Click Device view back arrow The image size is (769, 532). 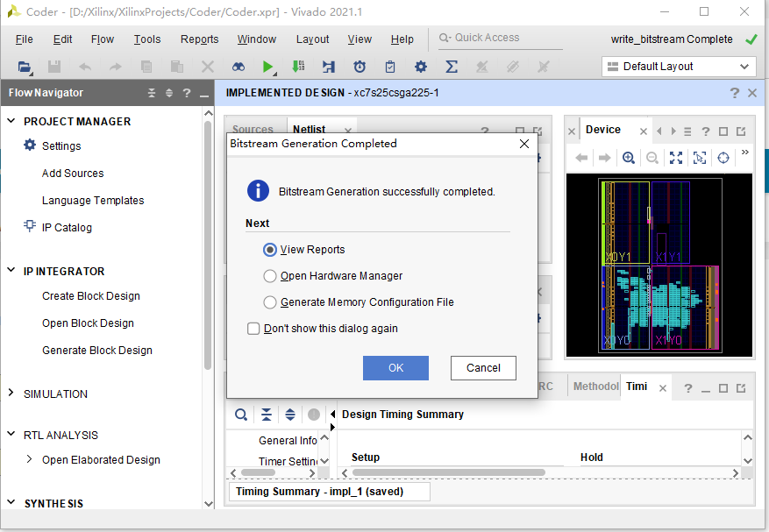click(581, 158)
